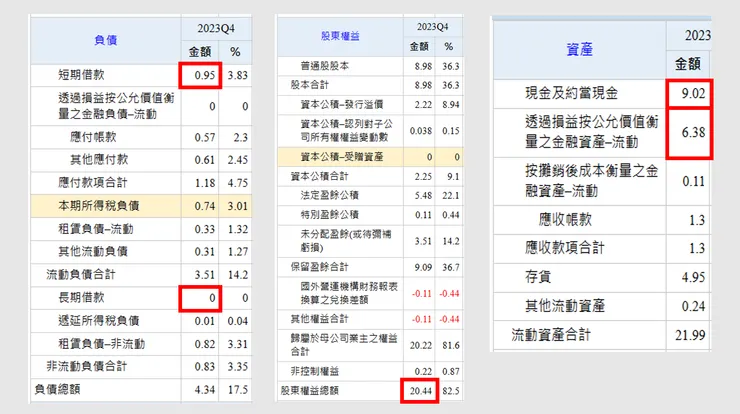Select the % column header in 股東權益 table
740x414 pixels.
tap(449, 46)
